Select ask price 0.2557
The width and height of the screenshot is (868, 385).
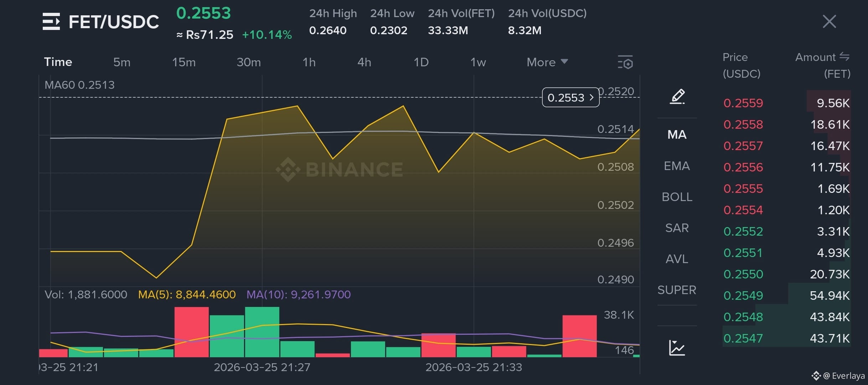[x=743, y=146]
